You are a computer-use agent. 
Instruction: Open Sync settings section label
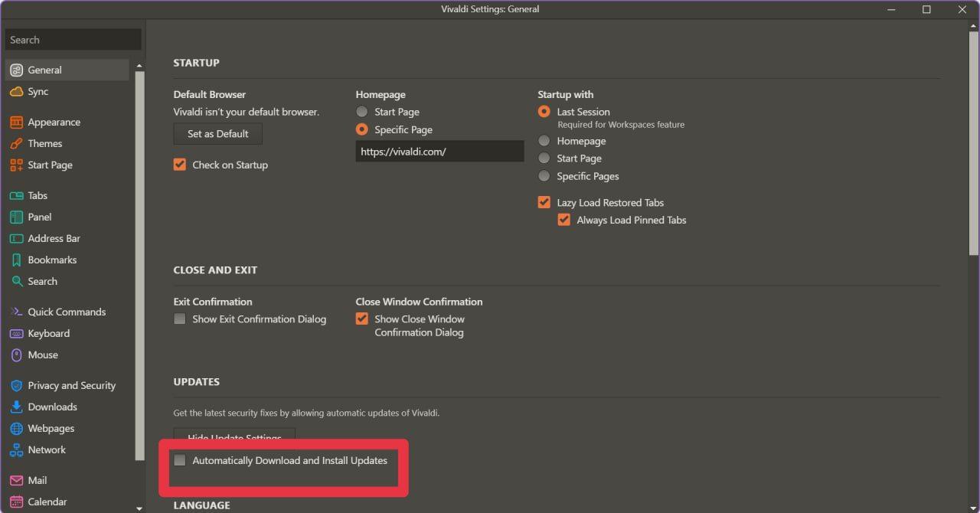click(38, 91)
